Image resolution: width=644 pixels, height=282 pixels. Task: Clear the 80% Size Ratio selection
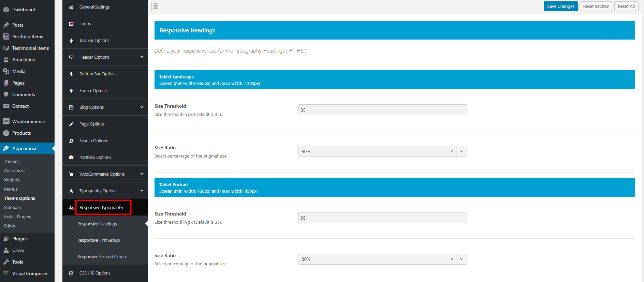(452, 259)
